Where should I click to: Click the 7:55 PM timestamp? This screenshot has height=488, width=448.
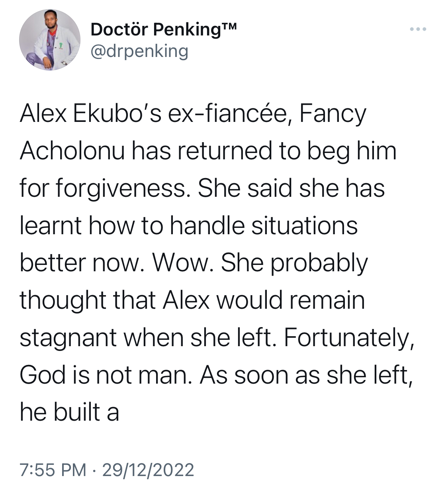[x=53, y=470]
